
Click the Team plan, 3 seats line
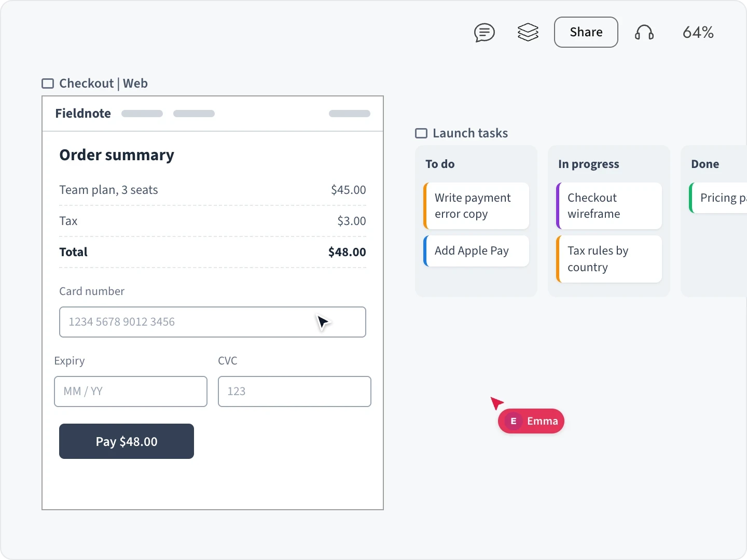click(108, 190)
